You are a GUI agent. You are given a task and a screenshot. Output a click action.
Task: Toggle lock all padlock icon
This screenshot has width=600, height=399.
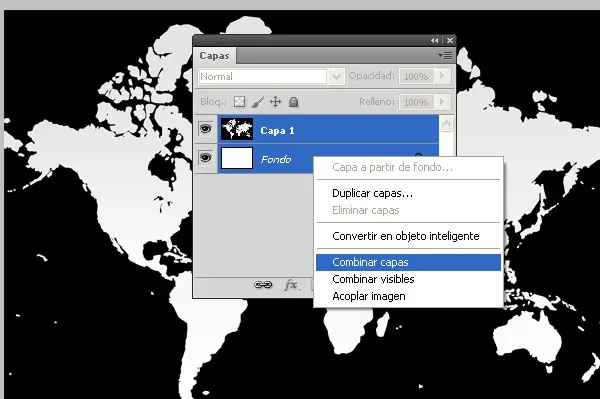pyautogui.click(x=293, y=102)
